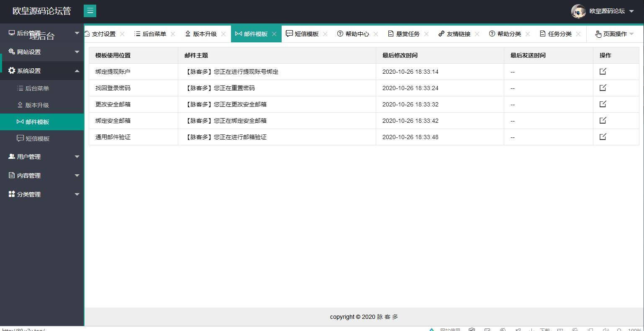This screenshot has width=644, height=331.
Task: Click the sidebar collapse hamburger icon
Action: (90, 10)
